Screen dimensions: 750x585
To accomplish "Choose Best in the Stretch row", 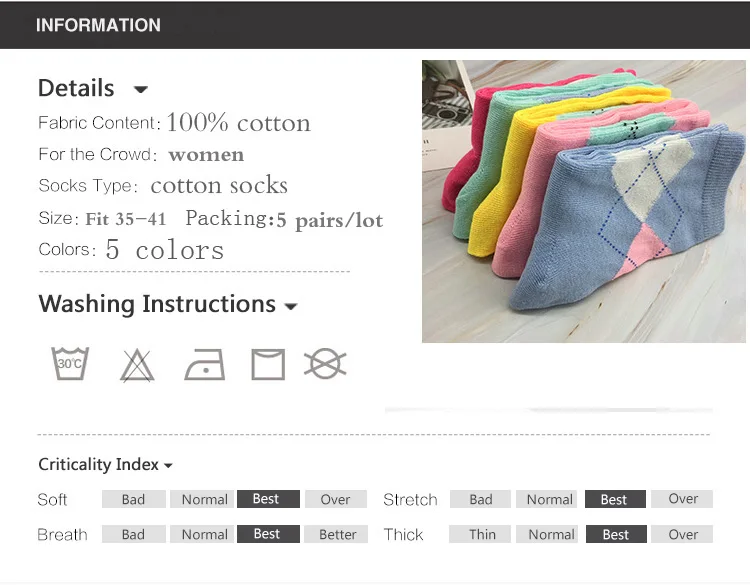I will pos(615,499).
